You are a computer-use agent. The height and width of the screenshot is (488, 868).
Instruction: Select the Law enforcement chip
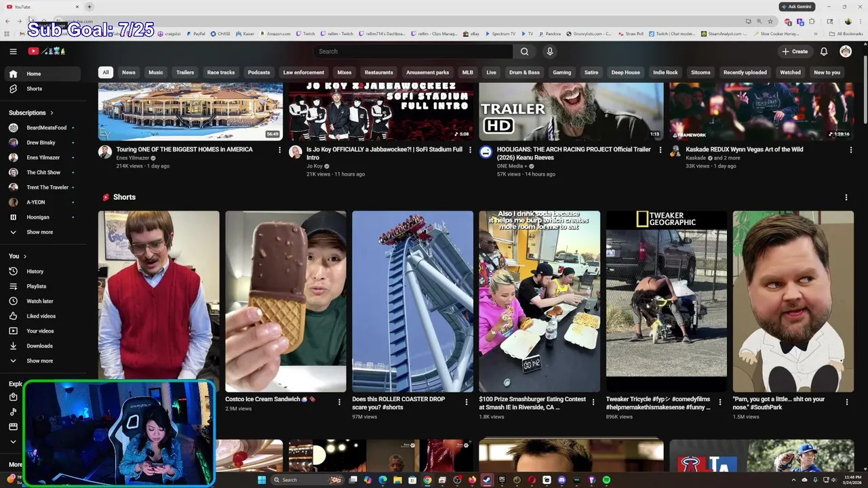303,73
